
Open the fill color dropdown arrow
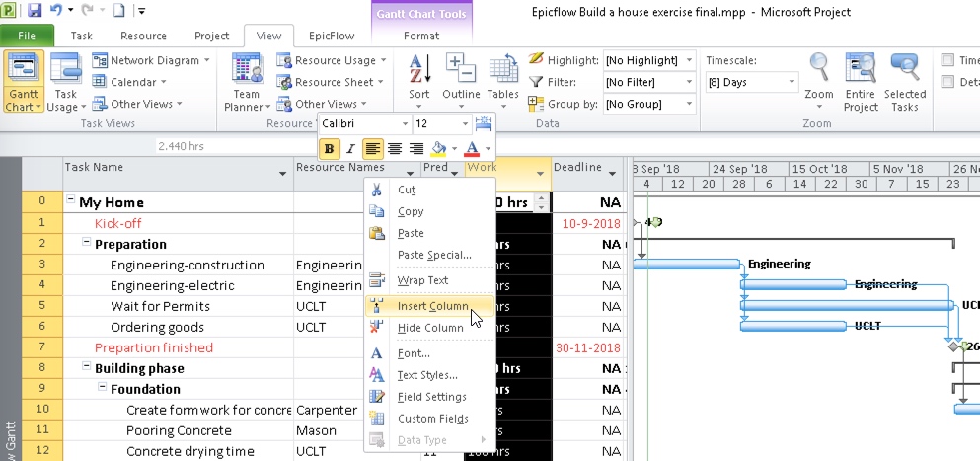point(454,149)
